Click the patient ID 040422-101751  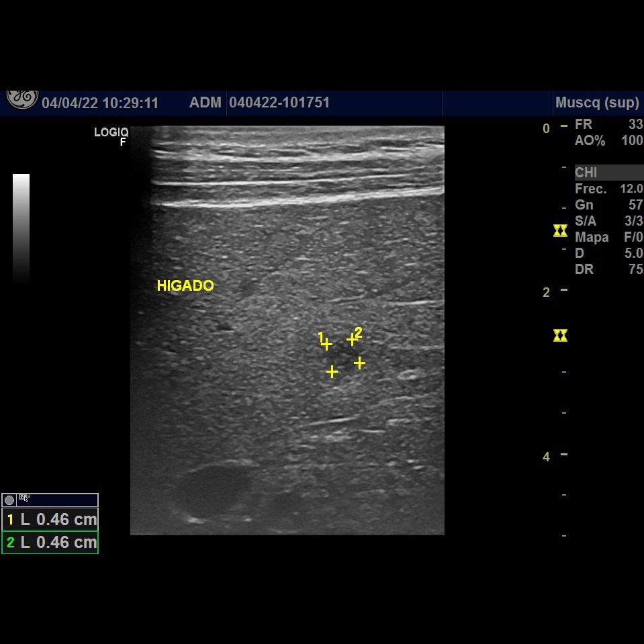coord(279,103)
